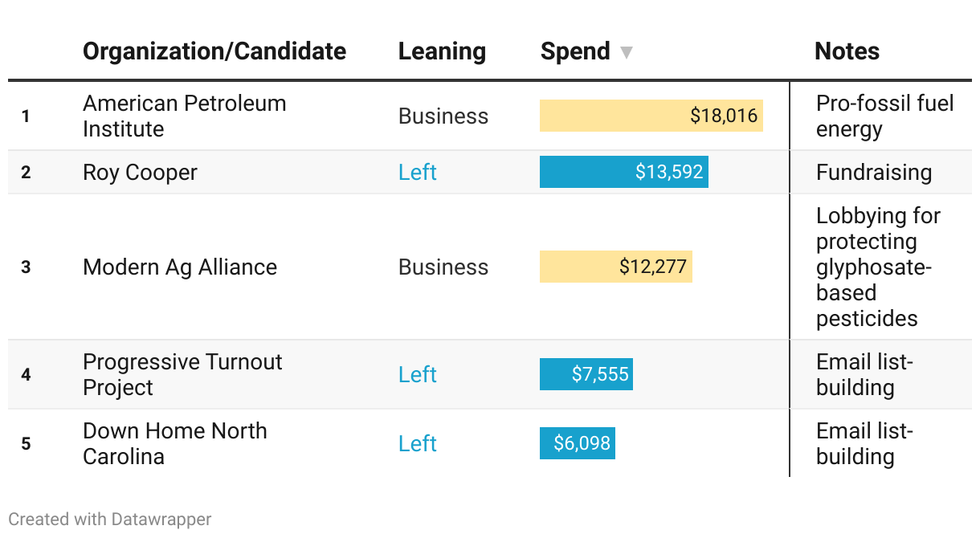Click the Spend sort arrow icon
Viewport: 980px width, 538px height.
(627, 53)
